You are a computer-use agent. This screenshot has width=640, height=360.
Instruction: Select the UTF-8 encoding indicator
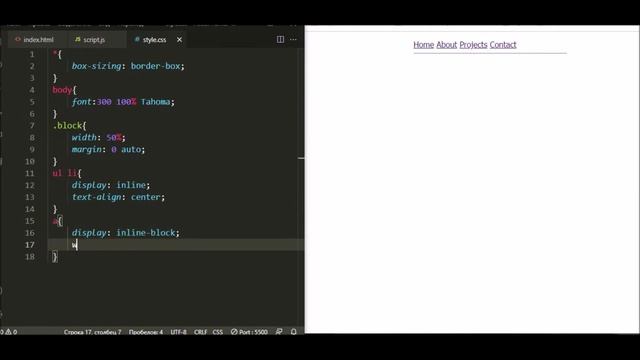[x=178, y=332]
